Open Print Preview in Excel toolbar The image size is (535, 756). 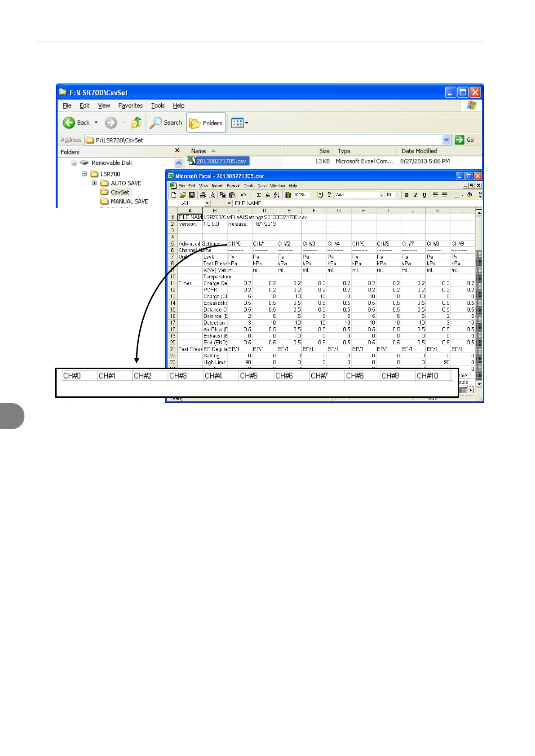212,195
